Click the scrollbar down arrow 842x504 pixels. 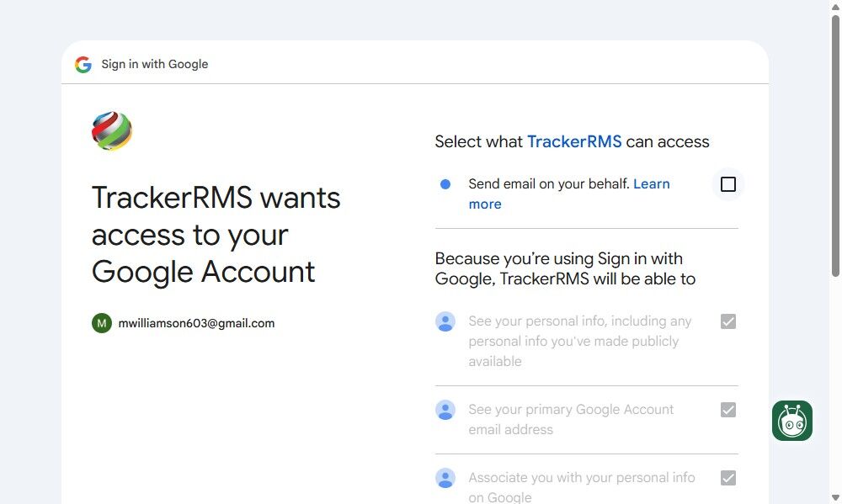pos(835,497)
